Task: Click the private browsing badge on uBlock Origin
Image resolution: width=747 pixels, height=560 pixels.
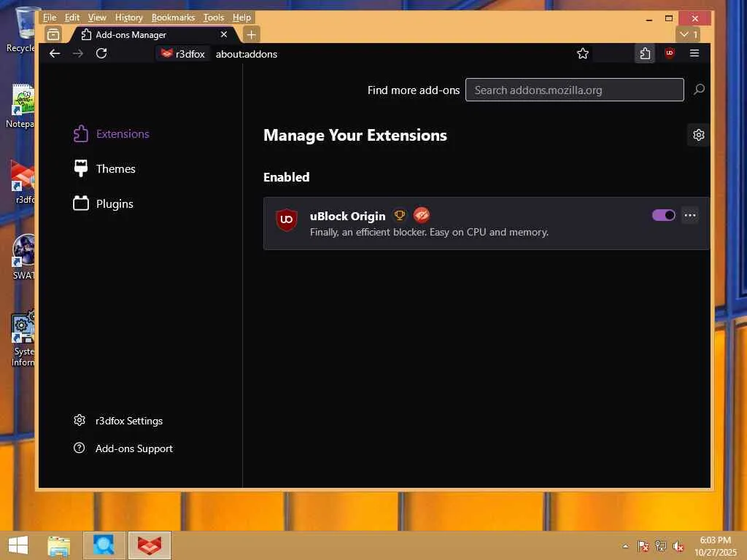Action: tap(421, 215)
